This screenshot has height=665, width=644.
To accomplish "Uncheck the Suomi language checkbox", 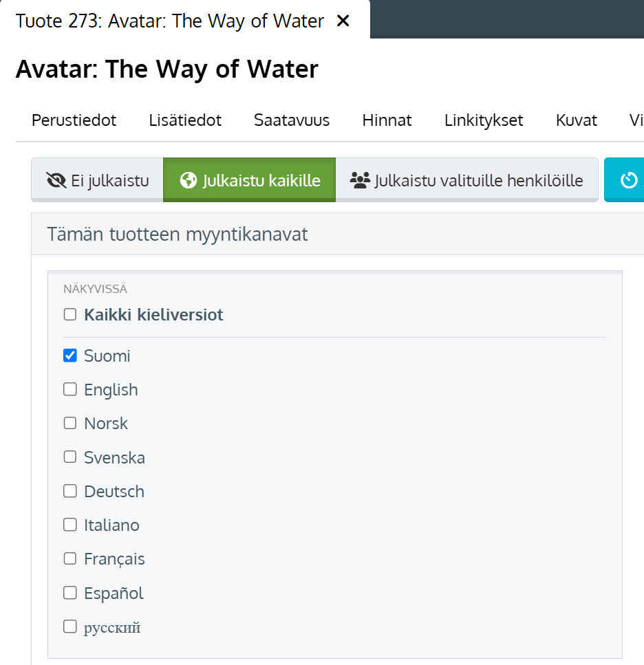I will (70, 356).
